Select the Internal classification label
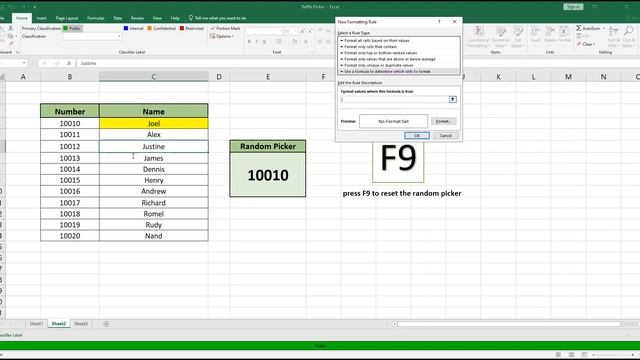This screenshot has width=640, height=360. click(133, 28)
